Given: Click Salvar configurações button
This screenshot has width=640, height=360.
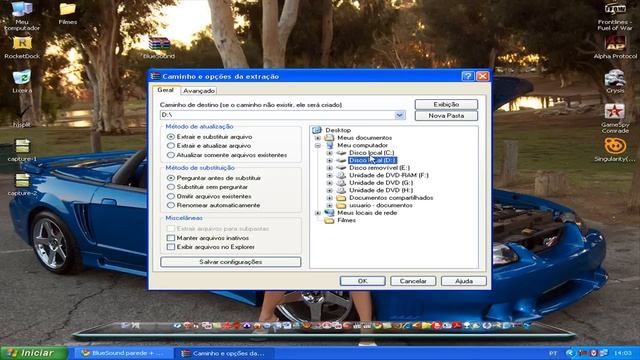Looking at the screenshot, I should click(231, 262).
